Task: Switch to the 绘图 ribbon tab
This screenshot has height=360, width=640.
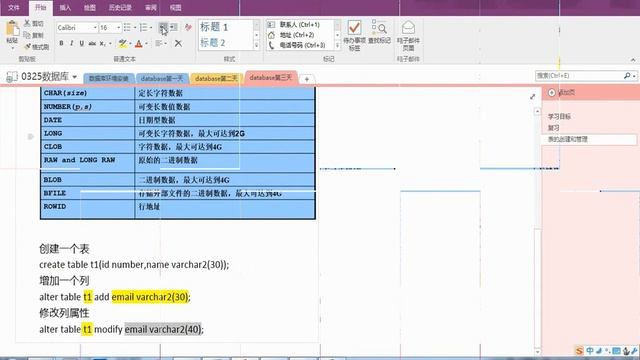Action: point(90,7)
